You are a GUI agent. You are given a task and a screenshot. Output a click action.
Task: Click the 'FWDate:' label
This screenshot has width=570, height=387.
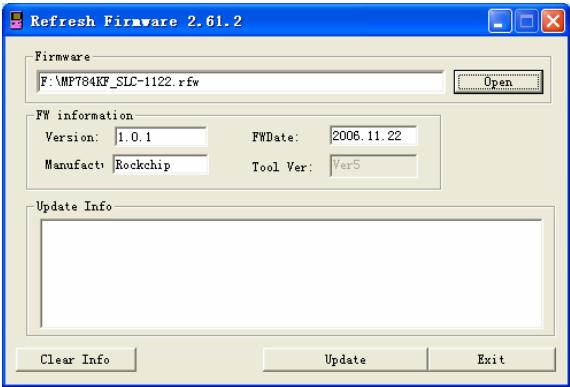275,137
